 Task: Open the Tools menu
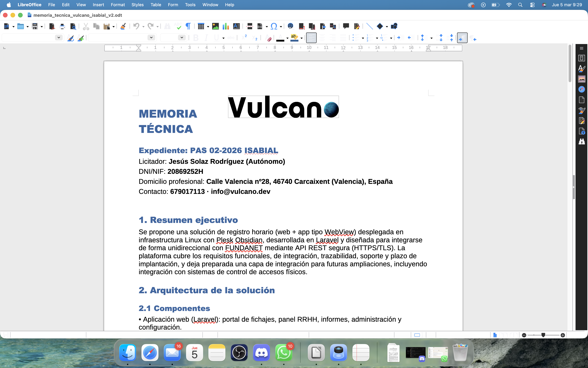[x=190, y=5]
